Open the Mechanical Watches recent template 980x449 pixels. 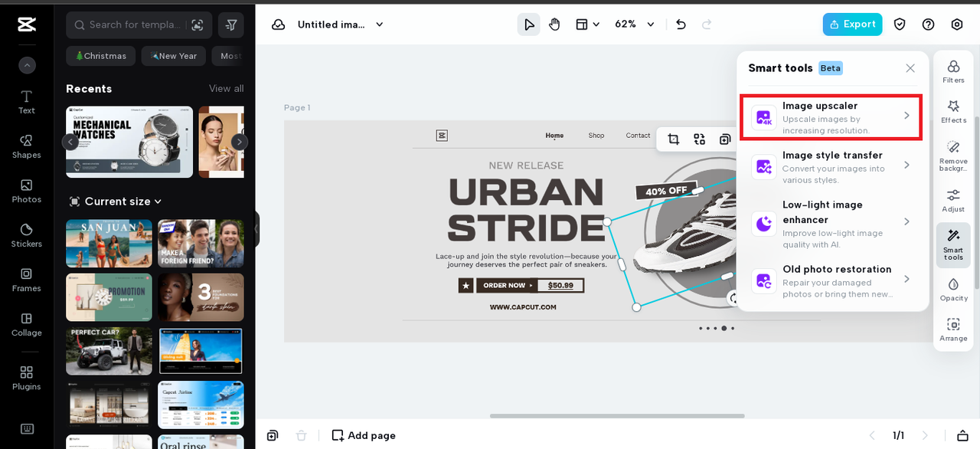click(129, 142)
